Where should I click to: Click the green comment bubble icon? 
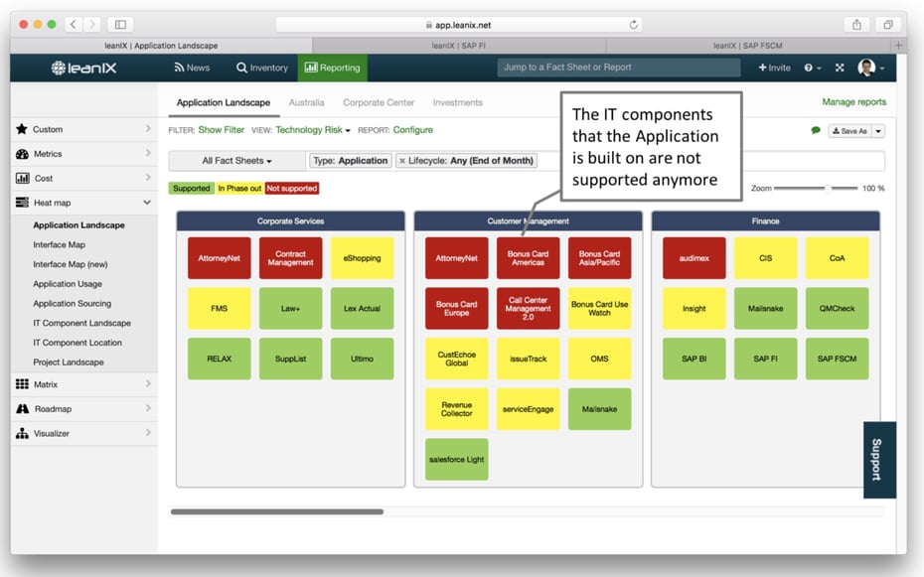(x=816, y=130)
